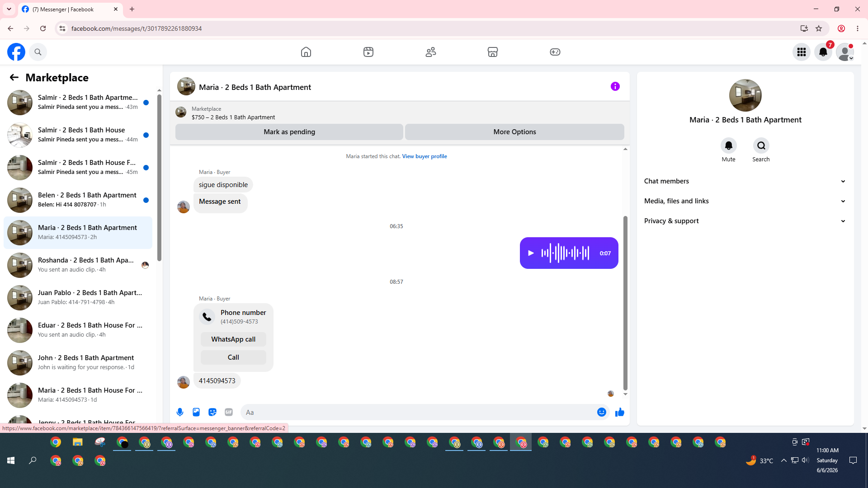868x488 pixels.
Task: Open Salmir 2 Beds 1 Bath House chat from 44m ago
Action: tap(78, 135)
